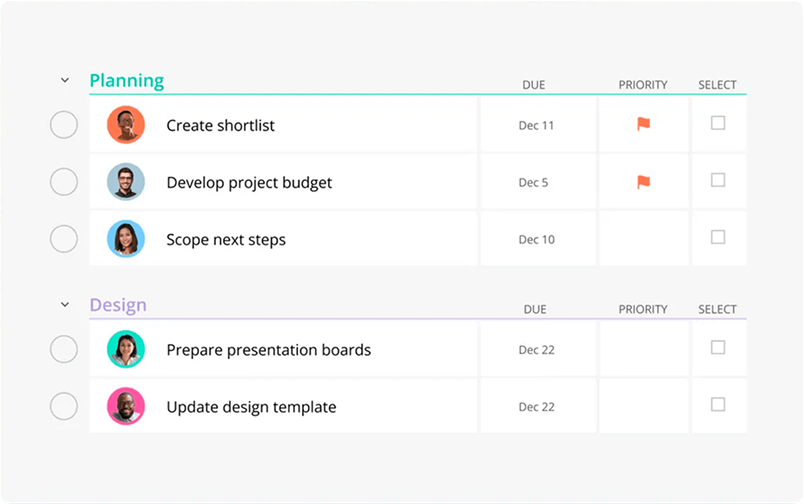Click the Design section heading
The height and width of the screenshot is (504, 804).
pyautogui.click(x=118, y=305)
